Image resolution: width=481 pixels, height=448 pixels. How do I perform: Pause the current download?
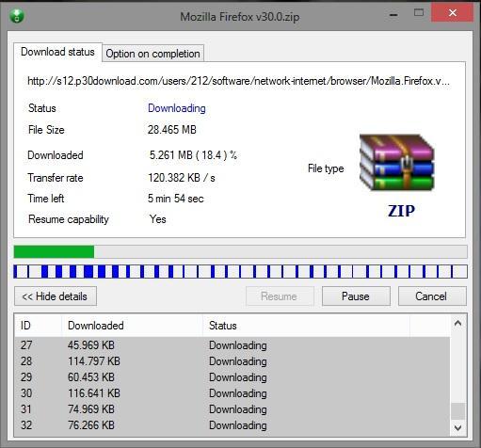pyautogui.click(x=356, y=296)
